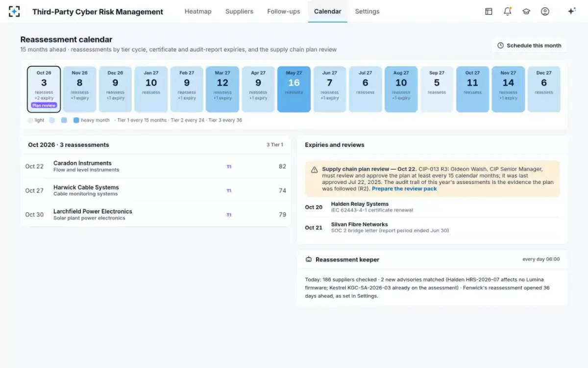Select the Dec 27 month card
This screenshot has height=368, width=588.
[x=544, y=89]
